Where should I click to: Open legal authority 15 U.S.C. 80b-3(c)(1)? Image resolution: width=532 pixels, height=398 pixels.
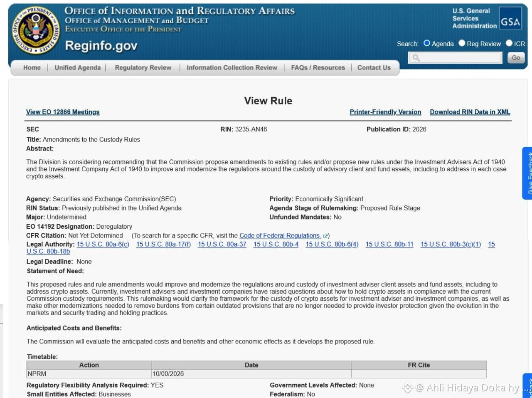(451, 245)
